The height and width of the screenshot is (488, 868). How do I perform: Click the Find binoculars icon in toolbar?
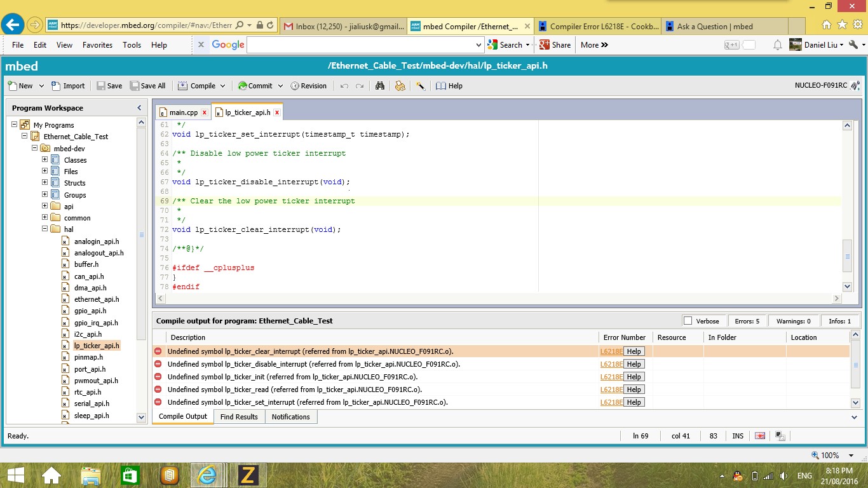[x=380, y=86]
